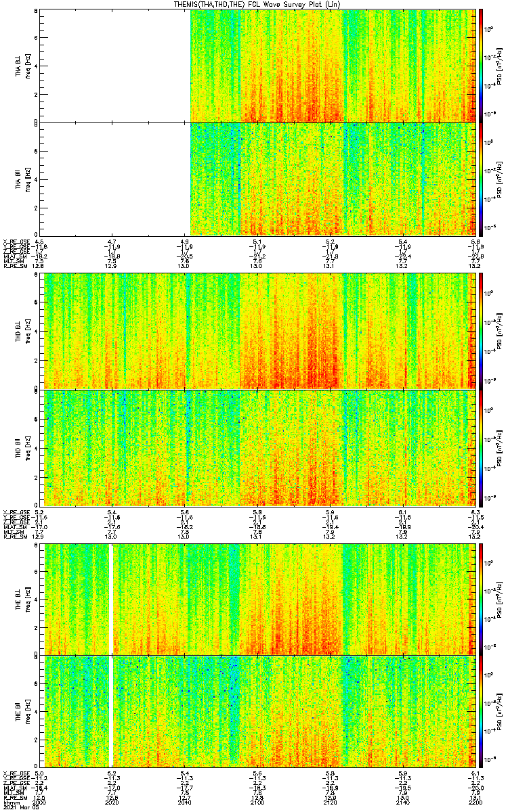
Task: Click PSD [nT²/Hz] label of THA B-parallel panel
Action: coord(500,179)
